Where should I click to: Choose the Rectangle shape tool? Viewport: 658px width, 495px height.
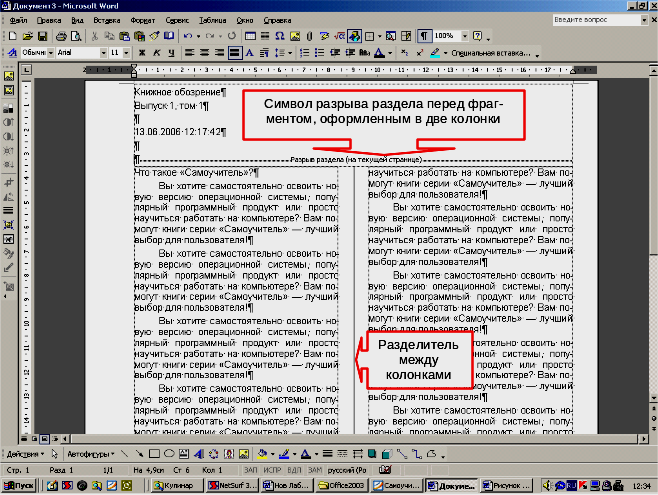coord(154,453)
